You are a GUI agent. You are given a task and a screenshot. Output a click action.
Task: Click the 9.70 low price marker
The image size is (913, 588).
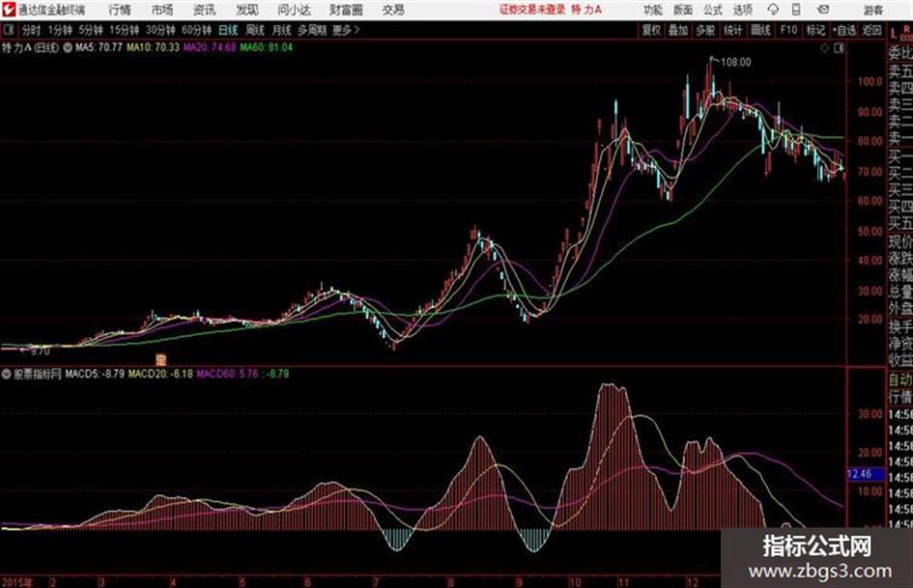pos(41,351)
